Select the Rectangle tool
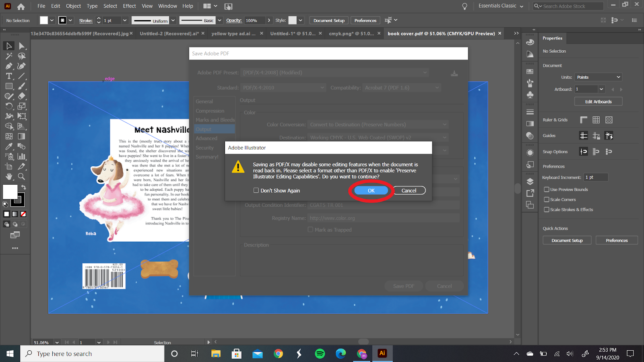 9,86
